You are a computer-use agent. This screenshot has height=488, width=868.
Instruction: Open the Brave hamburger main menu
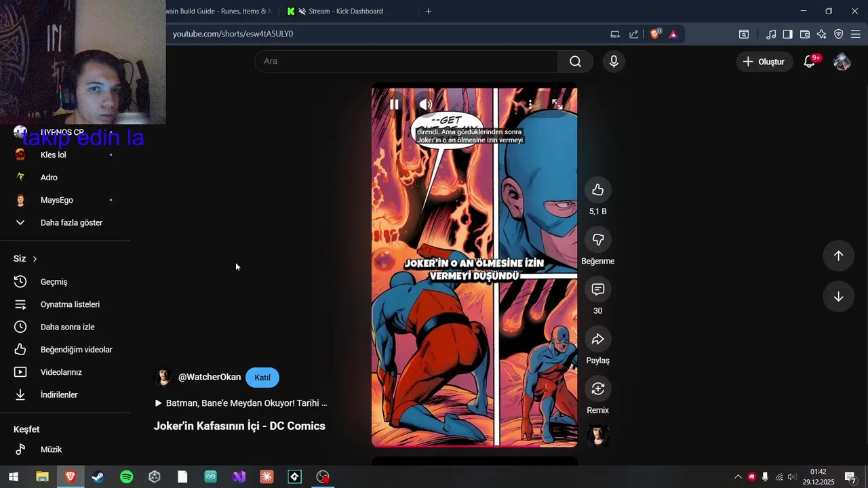855,34
